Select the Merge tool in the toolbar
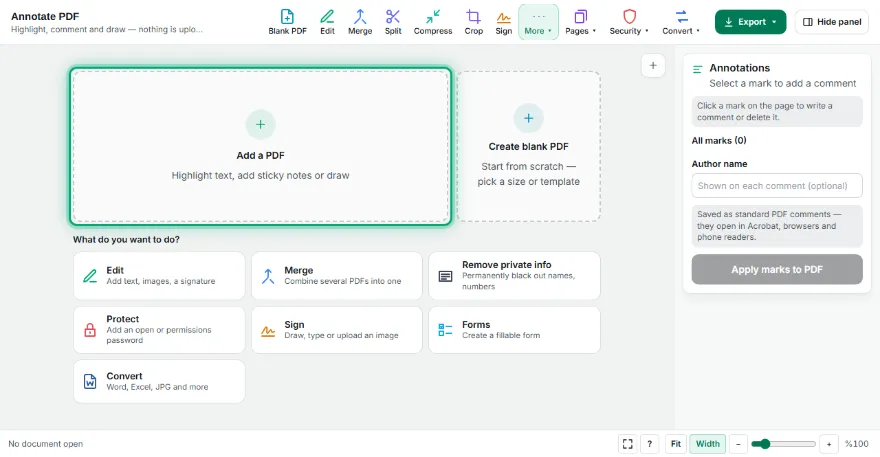 point(360,22)
